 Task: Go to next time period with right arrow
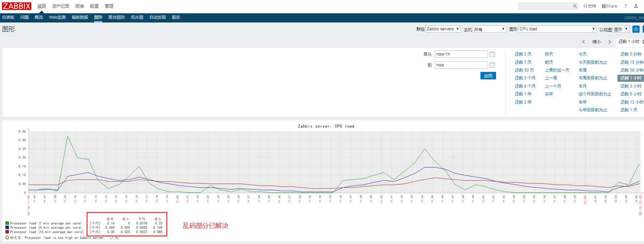(x=610, y=42)
